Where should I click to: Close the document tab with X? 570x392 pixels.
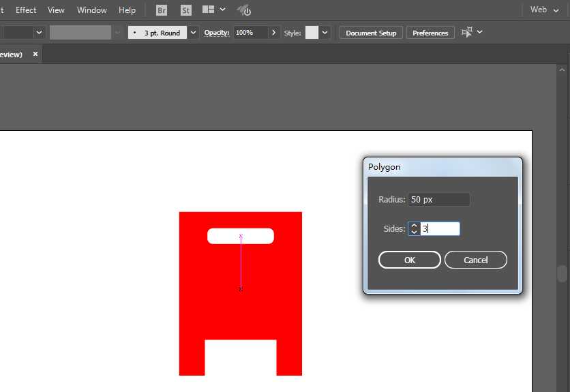tap(35, 54)
